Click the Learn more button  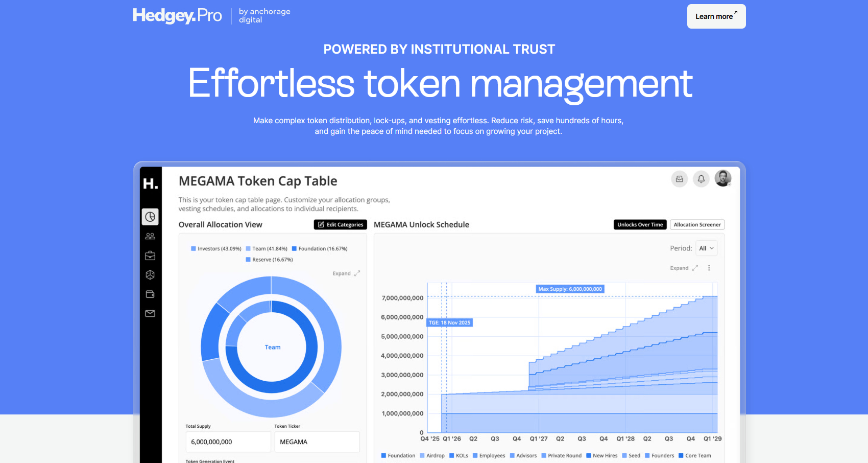pos(716,16)
